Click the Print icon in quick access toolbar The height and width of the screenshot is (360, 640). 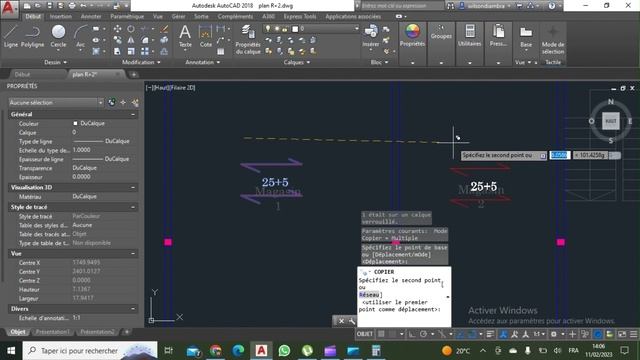coord(72,6)
